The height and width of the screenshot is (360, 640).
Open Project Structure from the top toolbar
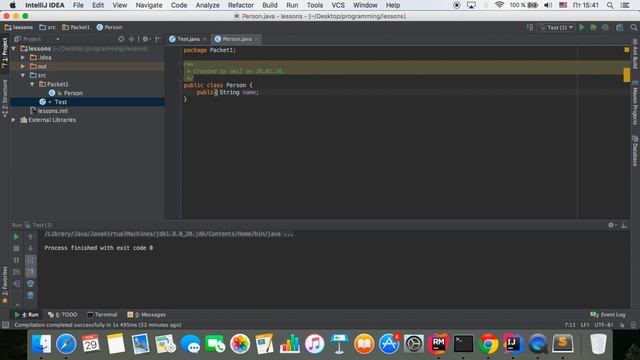(x=620, y=27)
